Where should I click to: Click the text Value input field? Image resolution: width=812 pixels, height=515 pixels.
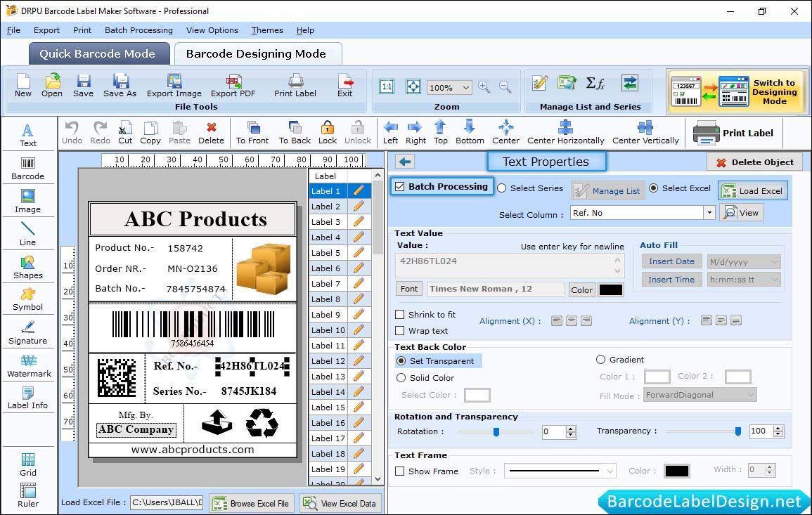(x=510, y=265)
